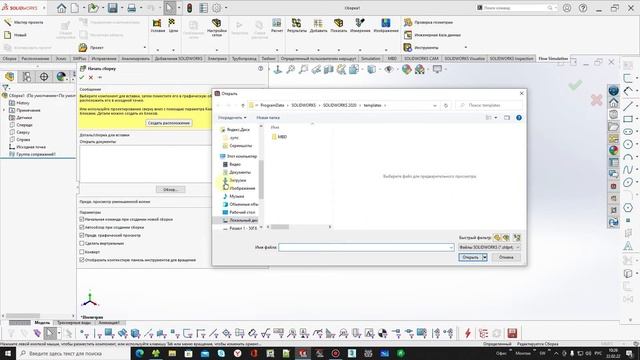Click Новая папка in Open dialog
640x360 pixels.
click(268, 118)
